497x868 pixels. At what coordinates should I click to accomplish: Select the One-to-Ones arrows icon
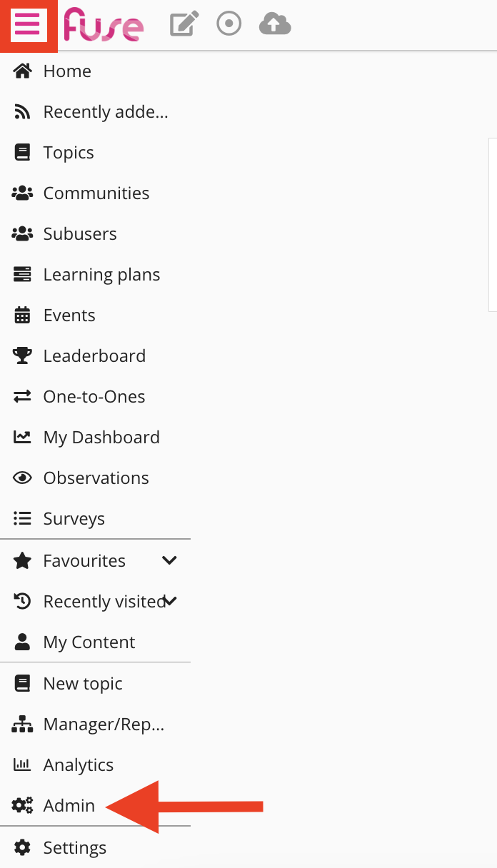tap(22, 395)
